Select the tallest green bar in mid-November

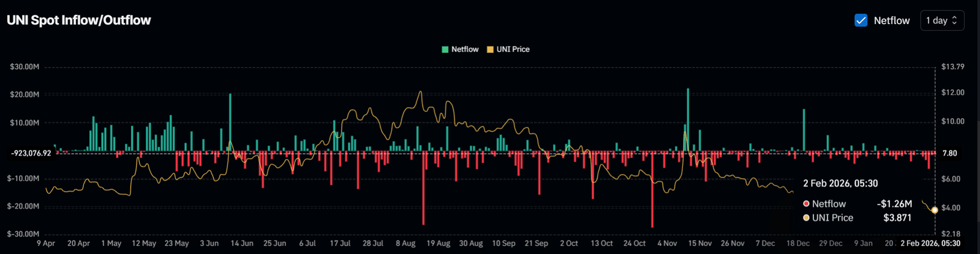click(688, 119)
